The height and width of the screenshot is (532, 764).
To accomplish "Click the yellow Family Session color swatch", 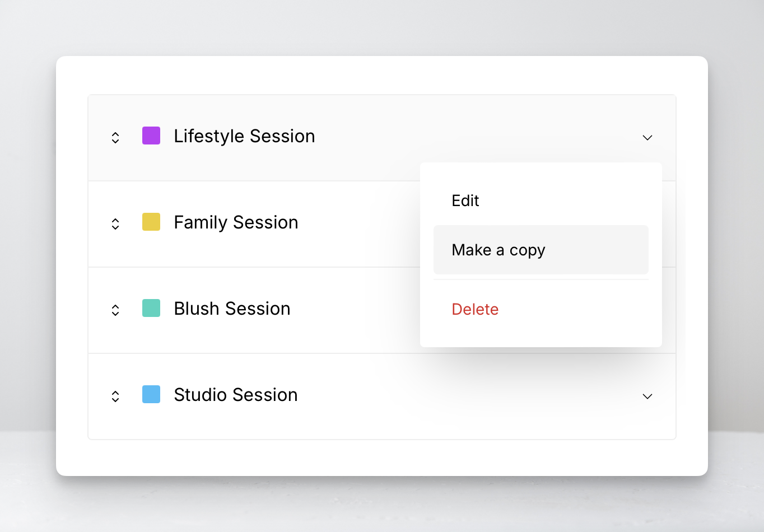I will point(151,222).
